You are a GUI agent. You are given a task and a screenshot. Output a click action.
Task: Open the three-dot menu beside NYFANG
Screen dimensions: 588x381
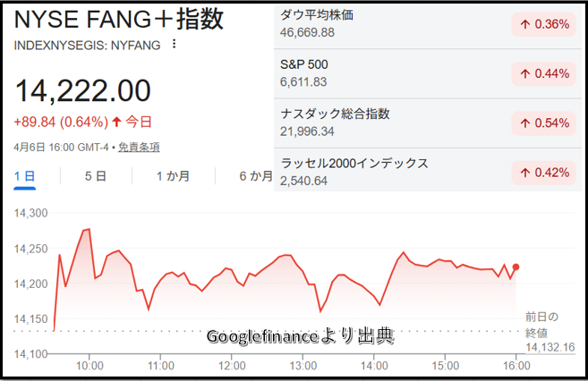pos(174,44)
